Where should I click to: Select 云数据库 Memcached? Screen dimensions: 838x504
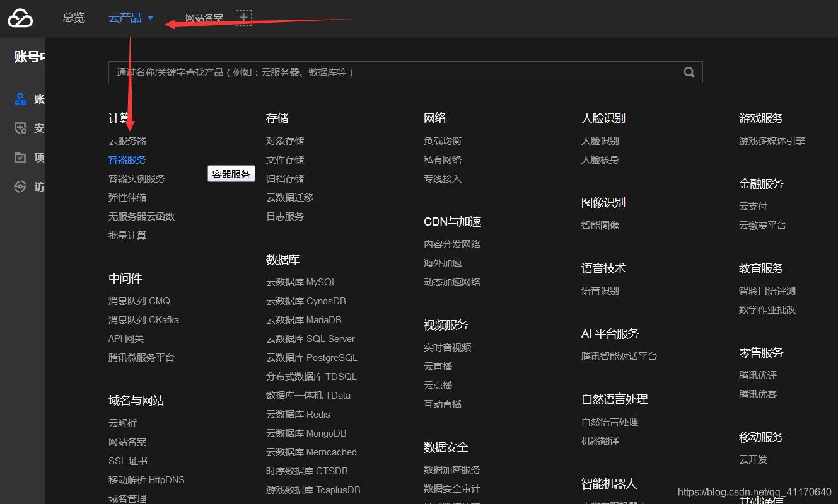pyautogui.click(x=311, y=452)
